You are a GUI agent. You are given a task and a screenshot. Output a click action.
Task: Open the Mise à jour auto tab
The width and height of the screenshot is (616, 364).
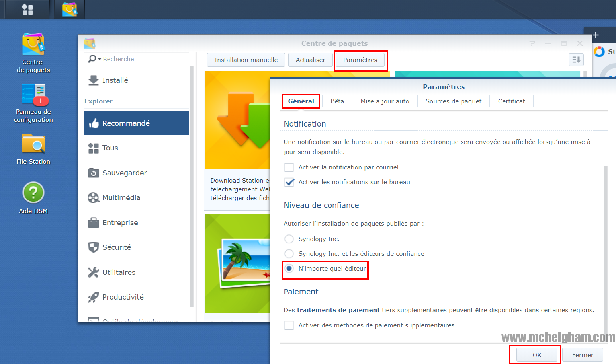[385, 101]
